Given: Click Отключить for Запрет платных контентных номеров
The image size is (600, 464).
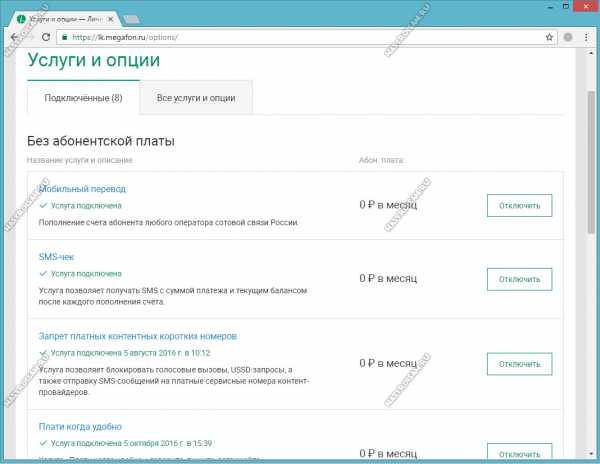Looking at the screenshot, I should click(519, 364).
